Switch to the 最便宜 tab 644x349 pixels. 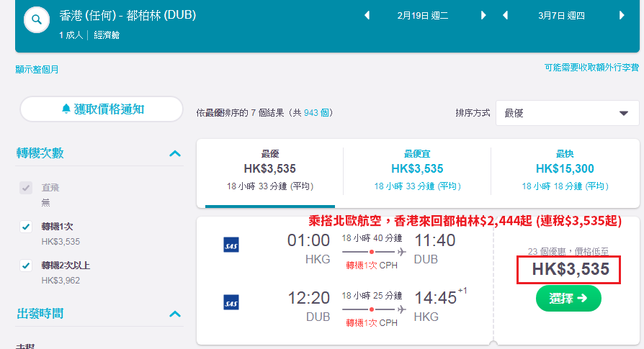(417, 170)
